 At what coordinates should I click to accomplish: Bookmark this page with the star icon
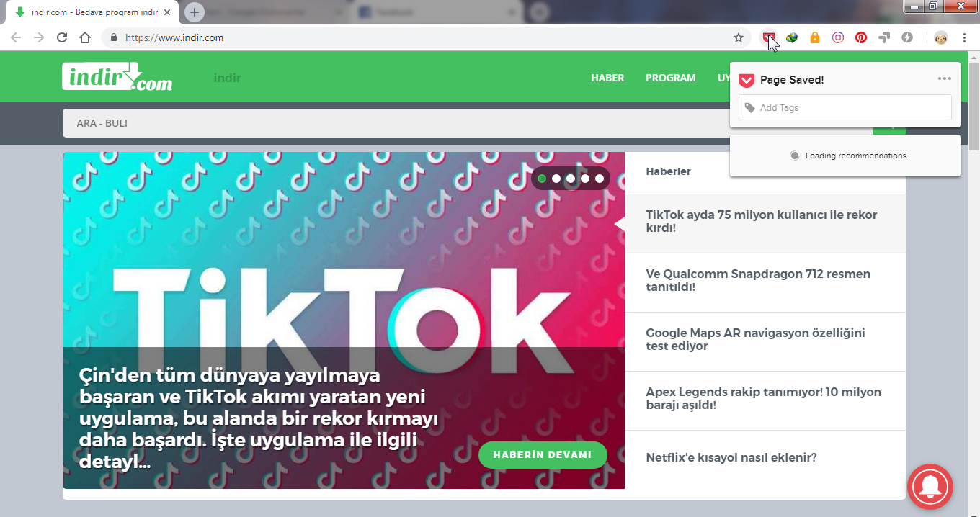coord(739,37)
